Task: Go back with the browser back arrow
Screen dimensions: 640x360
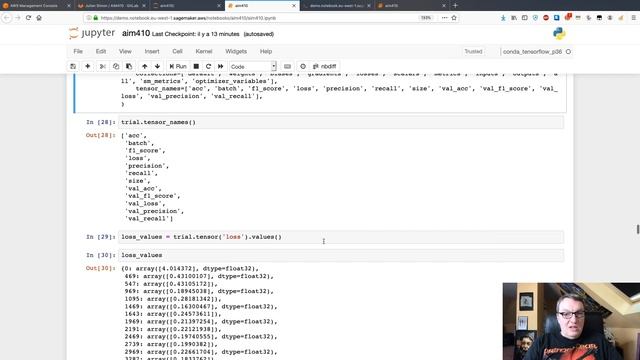Action: 7,18
